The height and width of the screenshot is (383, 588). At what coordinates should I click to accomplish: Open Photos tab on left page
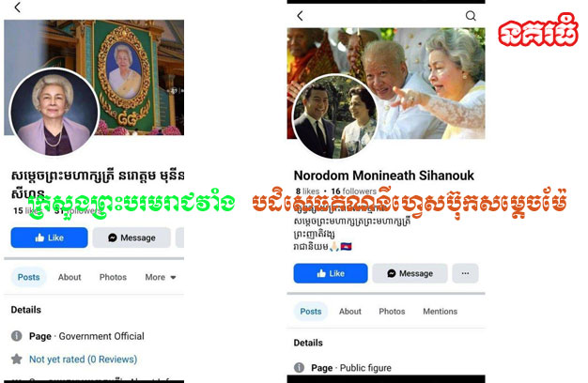point(113,277)
